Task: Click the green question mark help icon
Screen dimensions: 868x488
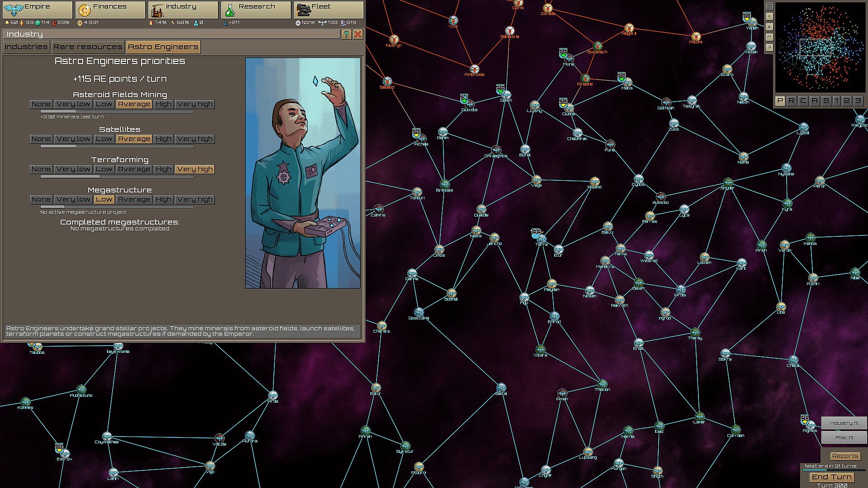Action: (x=346, y=34)
